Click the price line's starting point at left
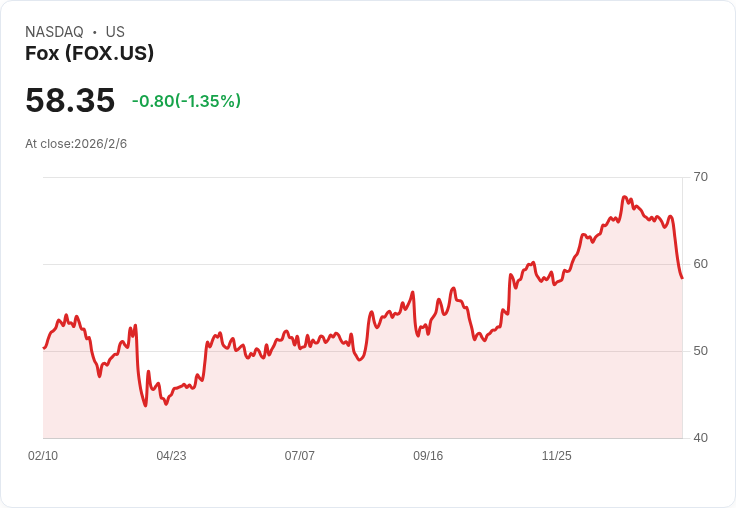The image size is (736, 508). pos(44,348)
